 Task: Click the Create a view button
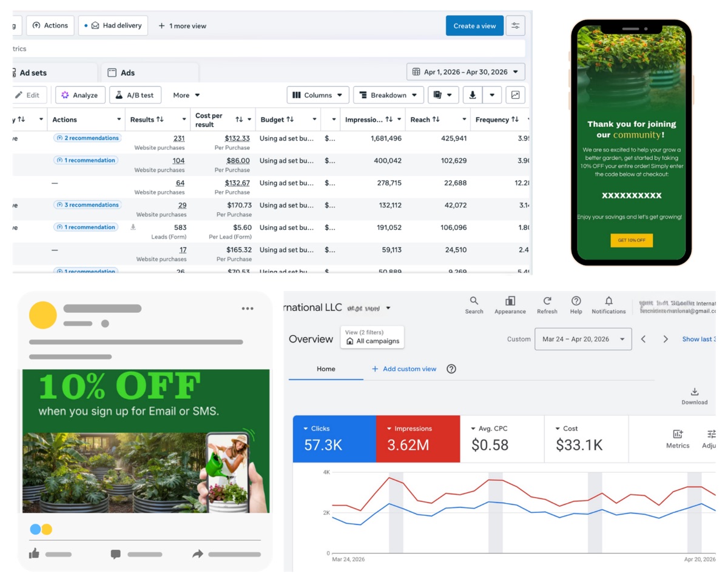tap(474, 25)
